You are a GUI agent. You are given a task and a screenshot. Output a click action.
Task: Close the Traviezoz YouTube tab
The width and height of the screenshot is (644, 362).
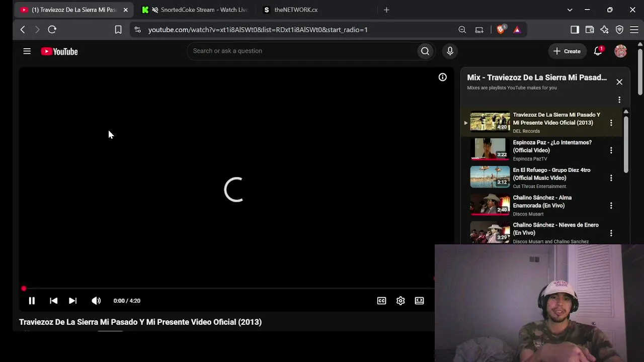click(x=125, y=10)
